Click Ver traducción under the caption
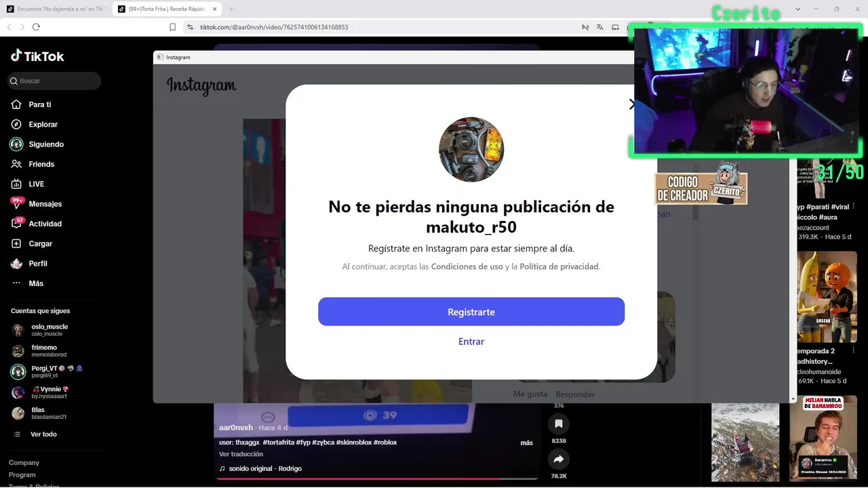The image size is (868, 488). pos(241,454)
